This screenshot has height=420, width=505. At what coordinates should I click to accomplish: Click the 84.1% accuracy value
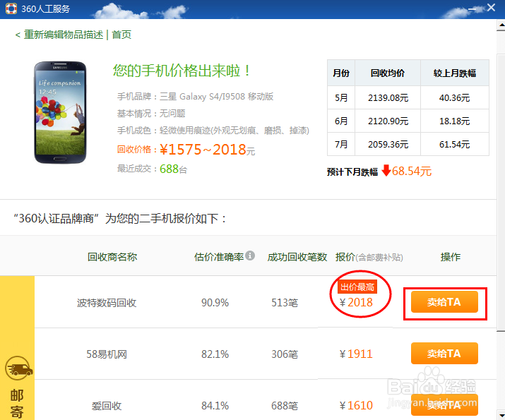click(215, 406)
